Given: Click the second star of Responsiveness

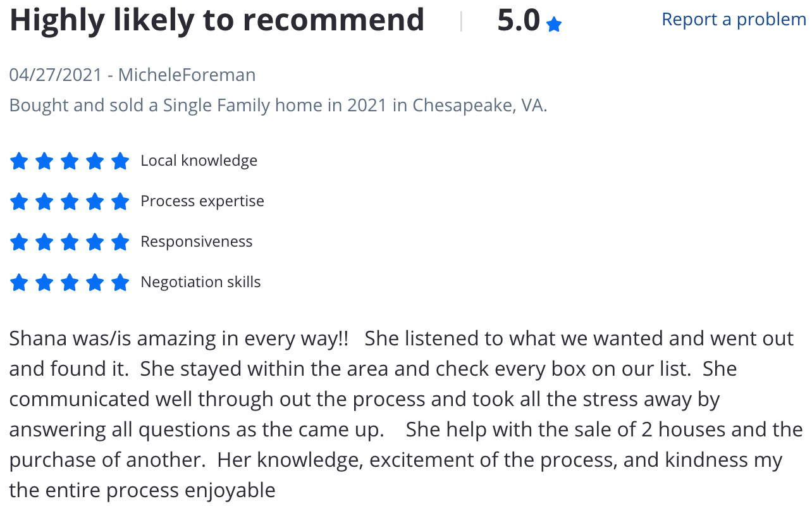Looking at the screenshot, I should 44,242.
